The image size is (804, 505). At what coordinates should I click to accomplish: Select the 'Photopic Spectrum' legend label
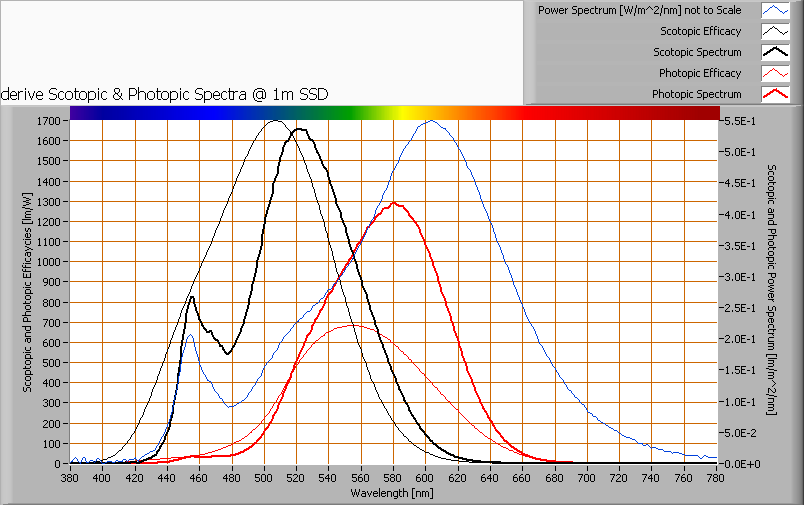point(696,94)
